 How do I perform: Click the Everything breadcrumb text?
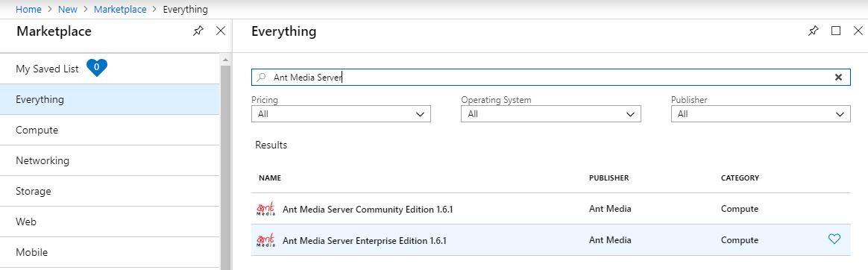coord(186,10)
